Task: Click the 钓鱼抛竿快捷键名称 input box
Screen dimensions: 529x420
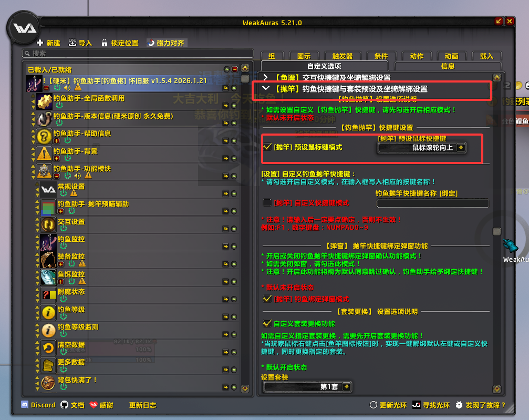Action: coord(432,203)
